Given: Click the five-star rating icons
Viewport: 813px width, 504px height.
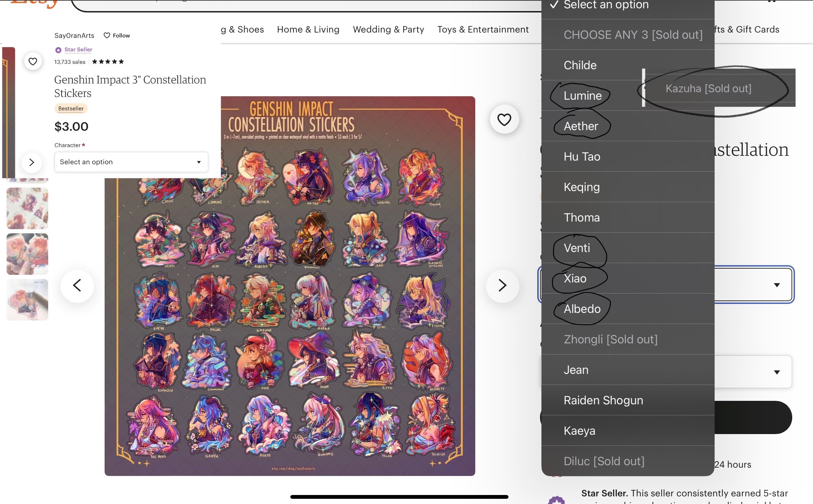Looking at the screenshot, I should tap(108, 62).
